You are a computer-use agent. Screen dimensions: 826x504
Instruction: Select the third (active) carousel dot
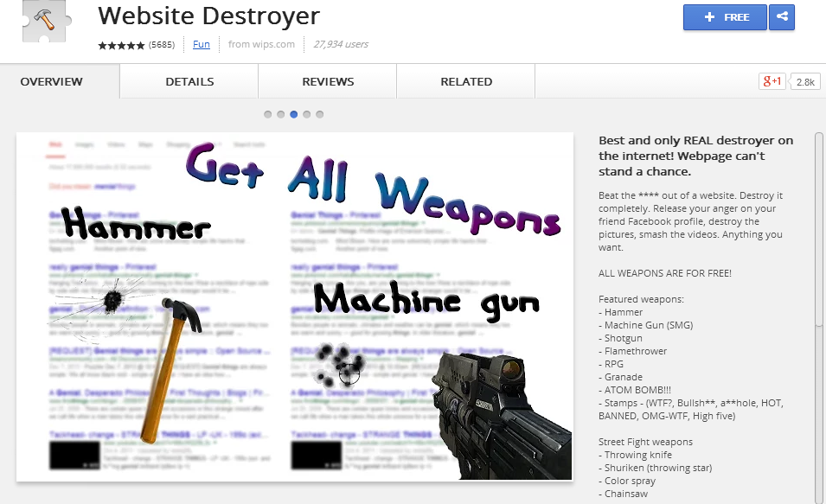[x=294, y=114]
